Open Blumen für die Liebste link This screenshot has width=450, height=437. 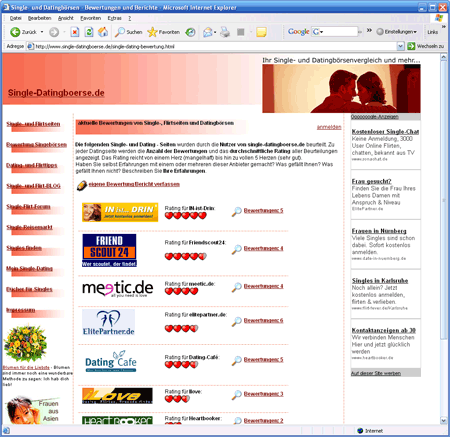(26, 367)
